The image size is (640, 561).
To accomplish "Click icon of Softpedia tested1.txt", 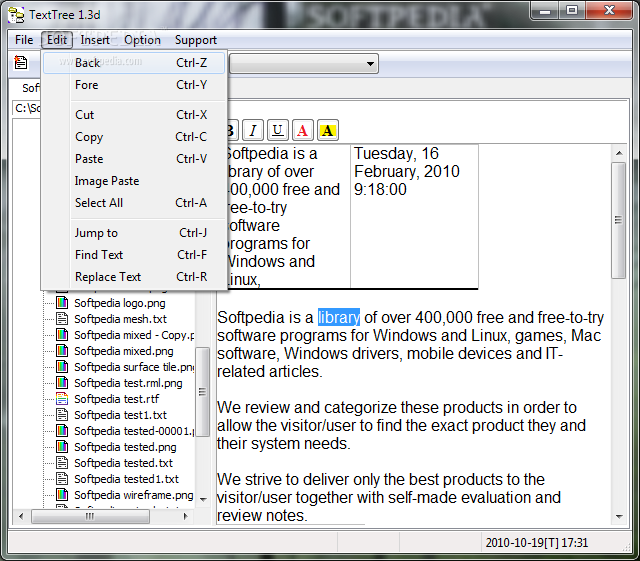I will coord(62,479).
